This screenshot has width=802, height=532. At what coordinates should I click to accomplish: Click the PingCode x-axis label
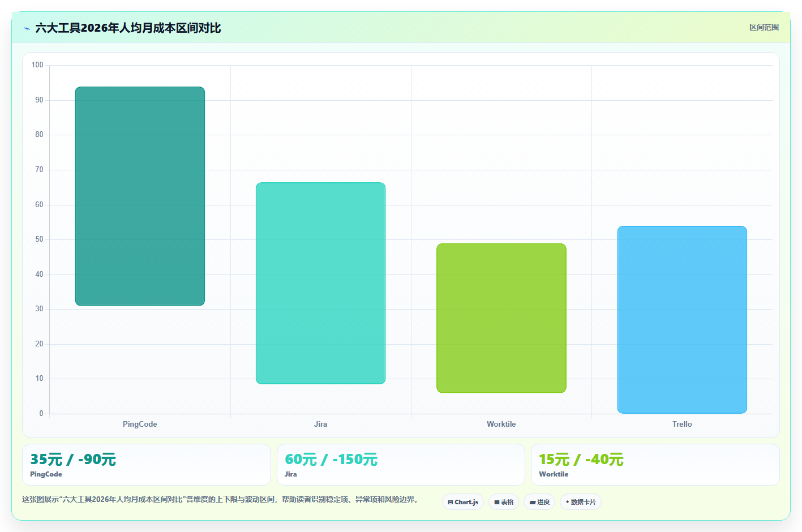tap(140, 424)
